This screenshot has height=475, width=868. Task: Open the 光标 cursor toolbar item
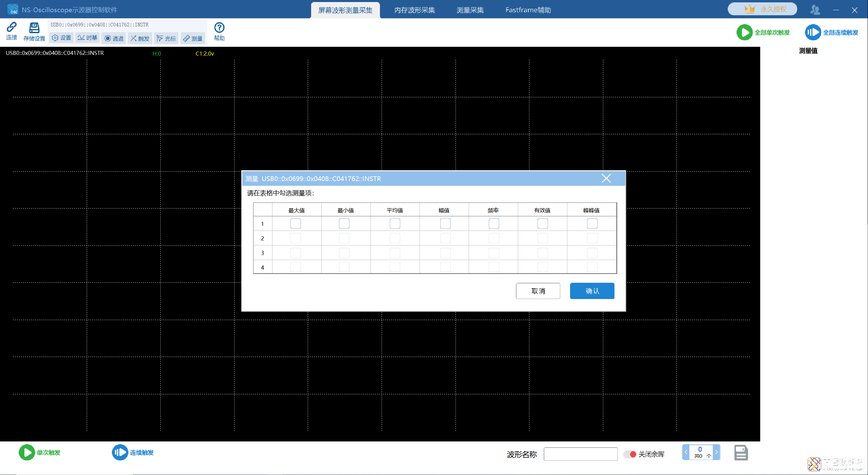[166, 38]
